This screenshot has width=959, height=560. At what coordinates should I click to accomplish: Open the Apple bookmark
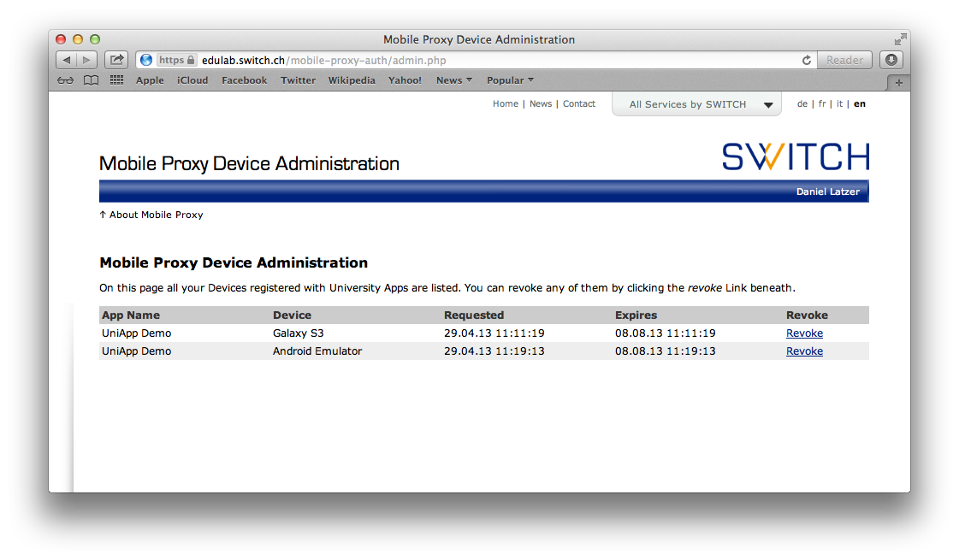click(150, 80)
